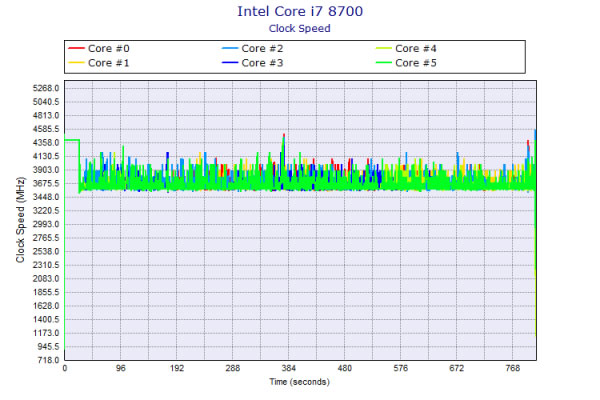Click the 672 seconds x-axis label
This screenshot has height=400, width=600.
click(x=457, y=368)
